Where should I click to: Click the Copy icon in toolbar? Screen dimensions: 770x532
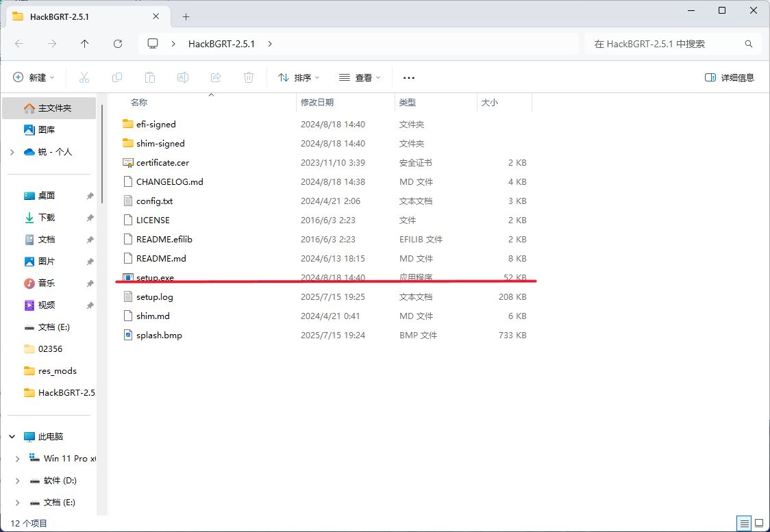point(117,77)
